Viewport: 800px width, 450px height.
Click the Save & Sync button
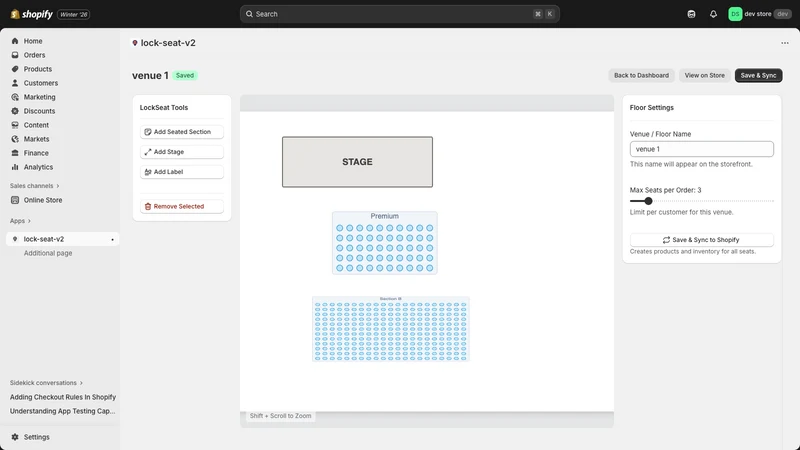[758, 76]
